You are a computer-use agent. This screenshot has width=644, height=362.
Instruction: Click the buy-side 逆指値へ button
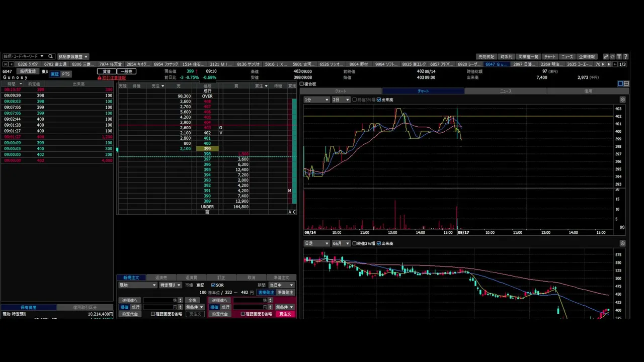(220, 300)
